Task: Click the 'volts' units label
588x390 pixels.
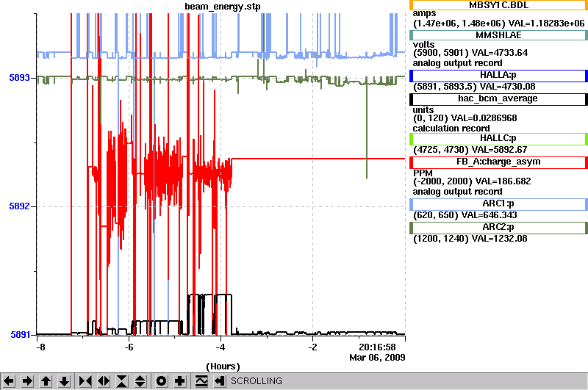Action: tap(423, 45)
